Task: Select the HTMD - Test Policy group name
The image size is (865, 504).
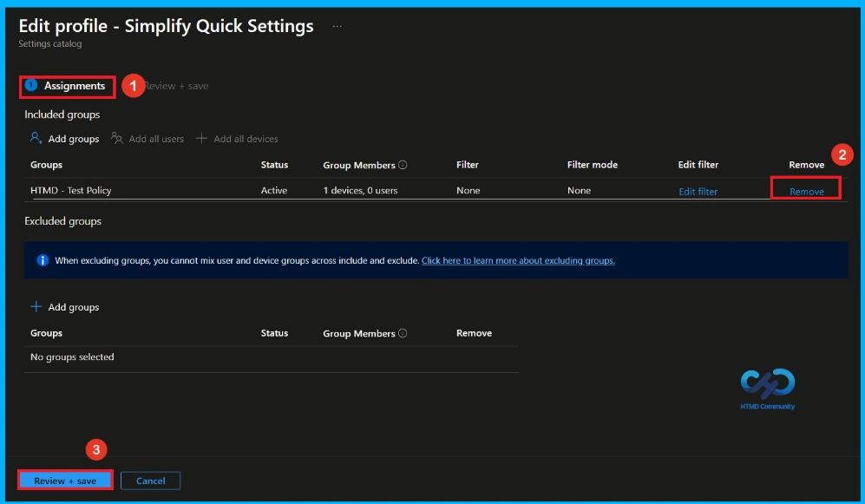Action: [x=70, y=190]
